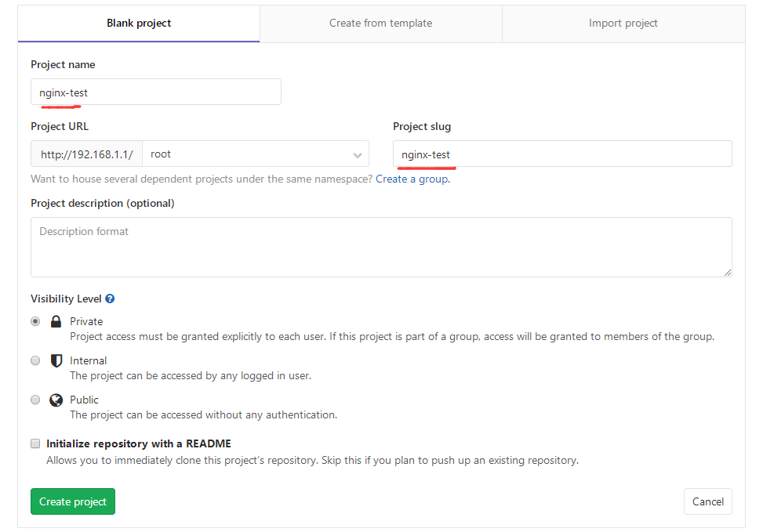Click the http://192.168.1.1/ URL prefix
This screenshot has height=532, width=763.
tap(86, 154)
